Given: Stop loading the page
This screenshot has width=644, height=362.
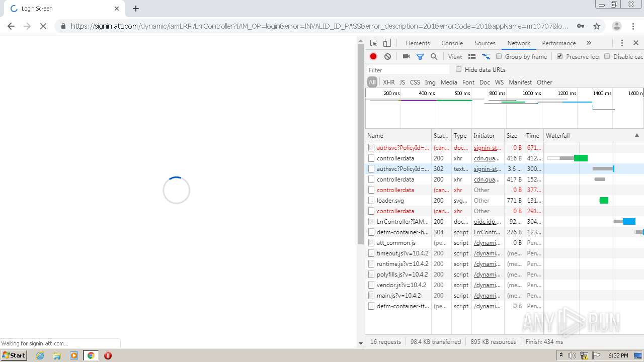Looking at the screenshot, I should click(x=43, y=26).
